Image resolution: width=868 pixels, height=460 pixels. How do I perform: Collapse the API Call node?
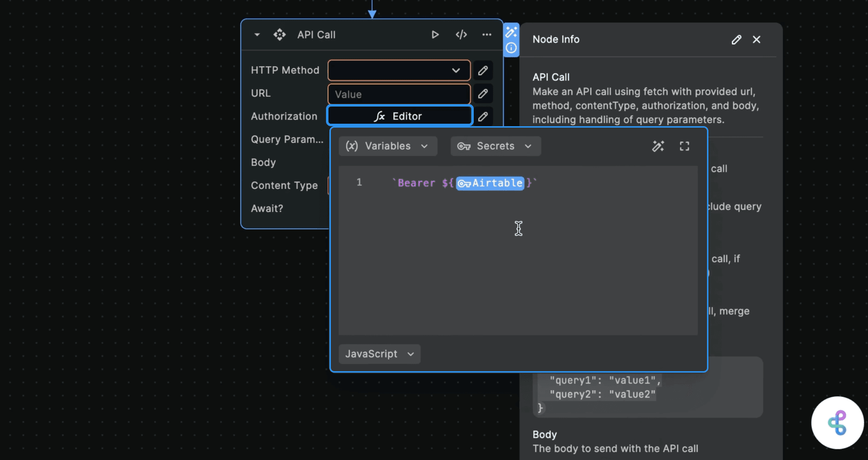coord(257,34)
